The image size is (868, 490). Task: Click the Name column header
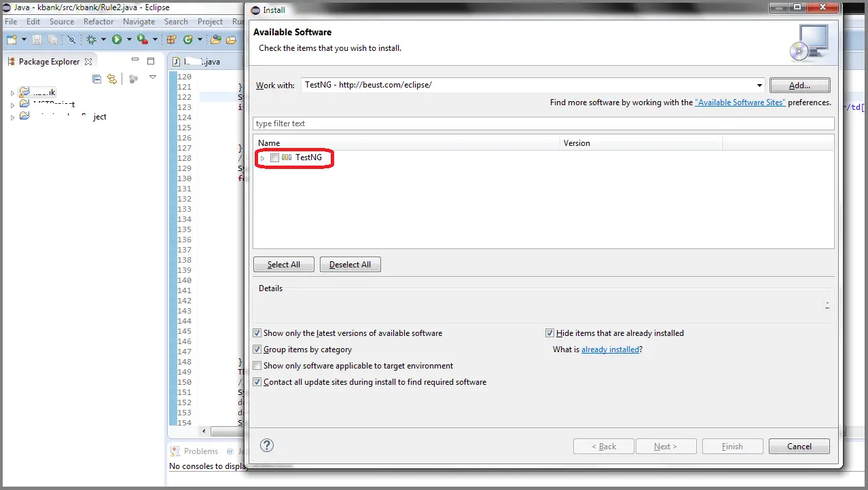coord(408,143)
